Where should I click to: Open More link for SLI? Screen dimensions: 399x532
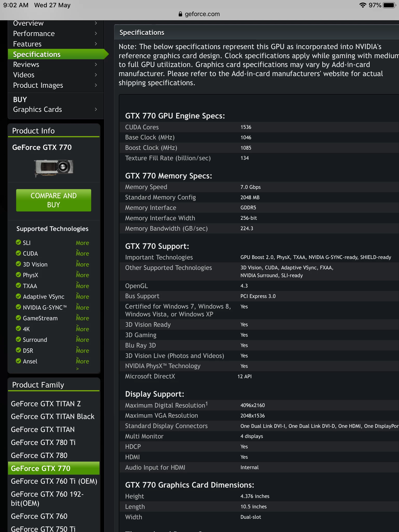tap(82, 243)
